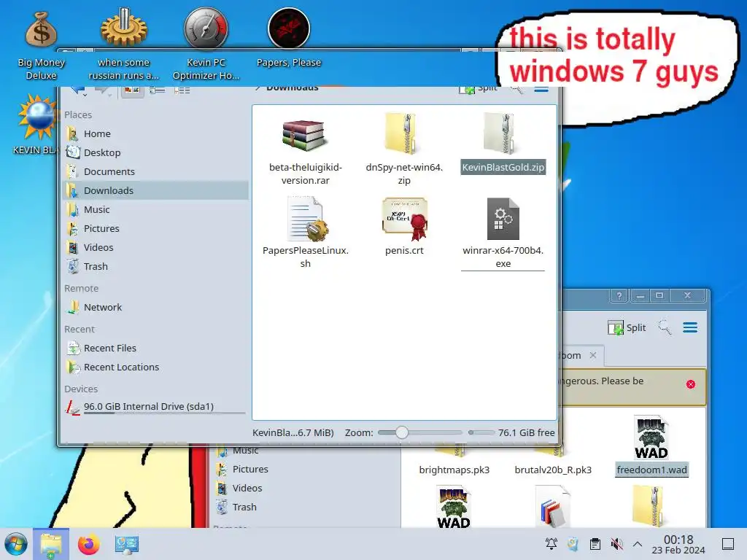Open Documents in the Places panel
This screenshot has height=560, width=747.
(155, 172)
